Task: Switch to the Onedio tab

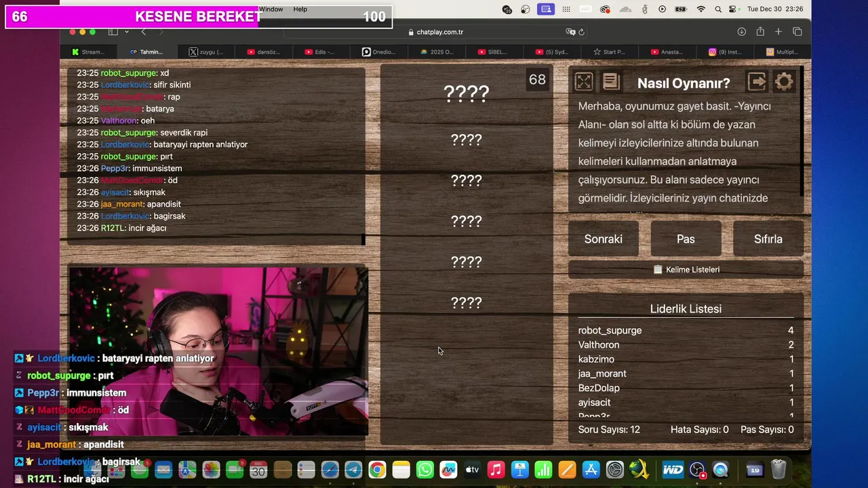Action: (380, 52)
